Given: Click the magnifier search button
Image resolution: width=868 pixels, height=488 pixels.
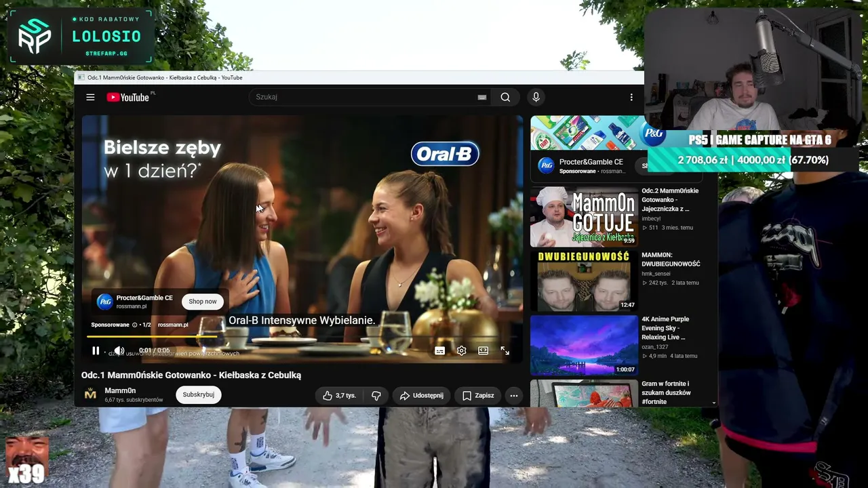Looking at the screenshot, I should (505, 97).
